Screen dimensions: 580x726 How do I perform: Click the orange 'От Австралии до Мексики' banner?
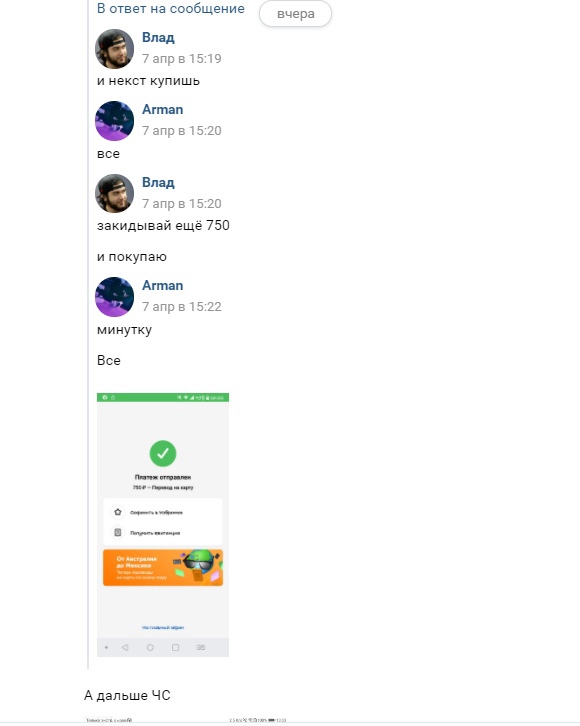pos(163,568)
